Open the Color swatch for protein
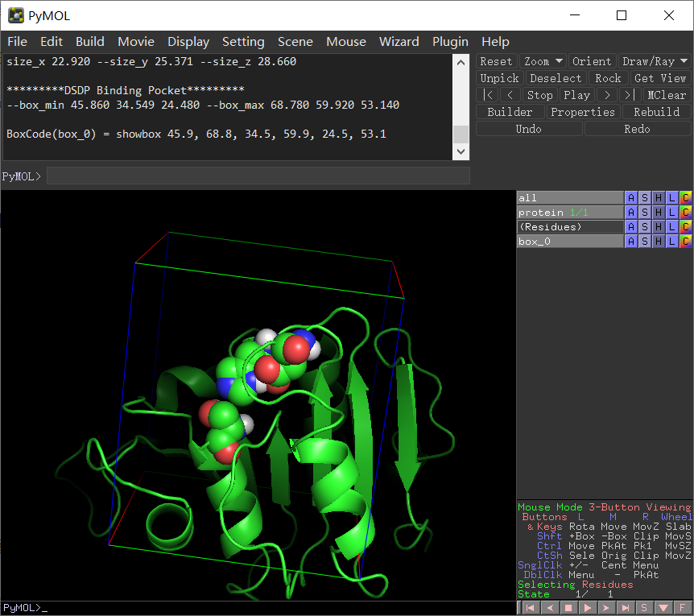The height and width of the screenshot is (616, 694). click(x=685, y=212)
